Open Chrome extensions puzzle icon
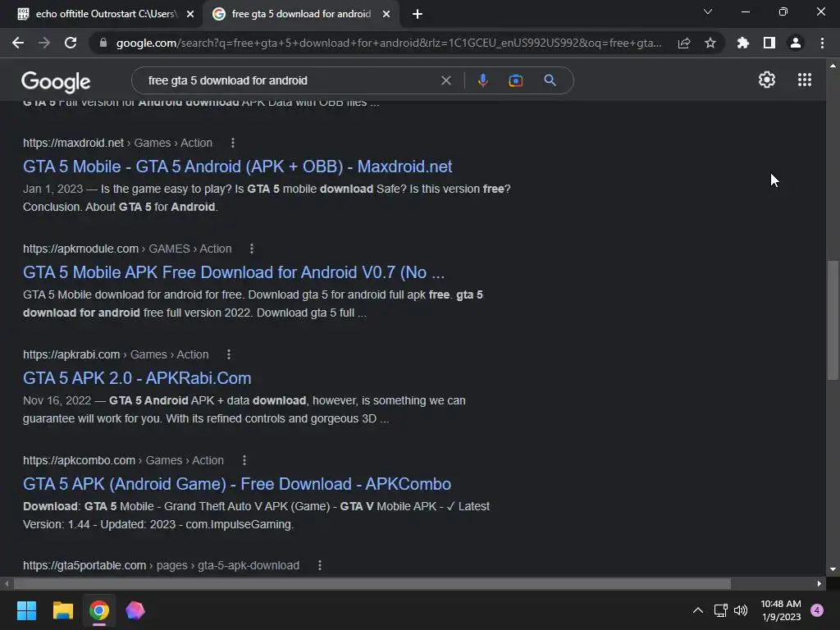Viewport: 840px width, 630px height. [x=742, y=43]
